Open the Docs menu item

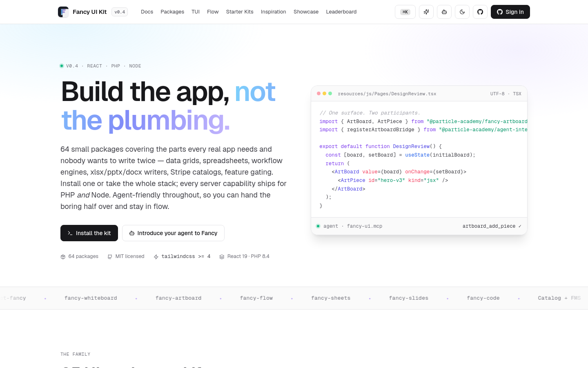(147, 12)
